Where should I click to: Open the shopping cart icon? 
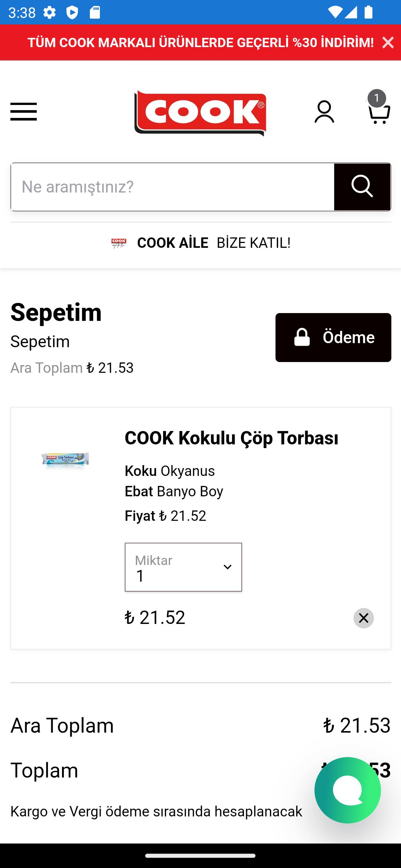coord(379,113)
